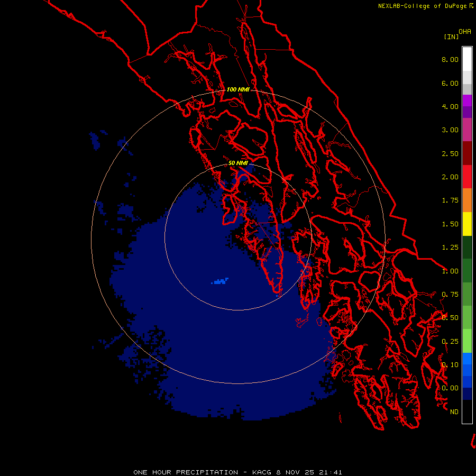The image size is (476, 476).
Task: Pick the white swatch at legend top
Action: [467, 59]
